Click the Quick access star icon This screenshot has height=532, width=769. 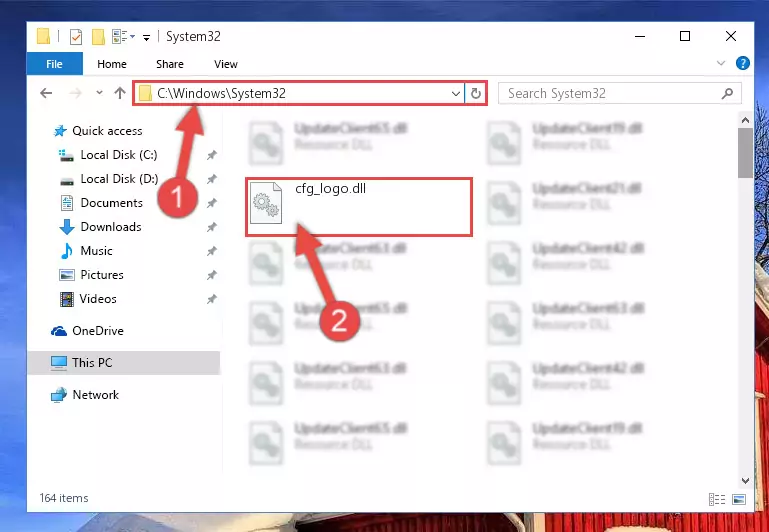[x=60, y=131]
